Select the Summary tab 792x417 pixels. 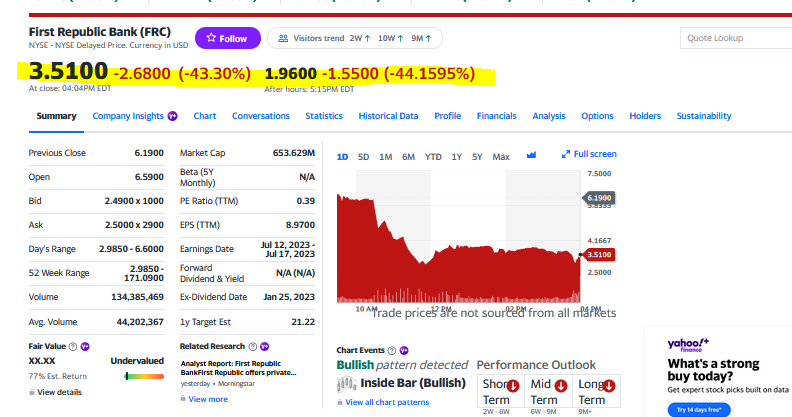click(56, 116)
